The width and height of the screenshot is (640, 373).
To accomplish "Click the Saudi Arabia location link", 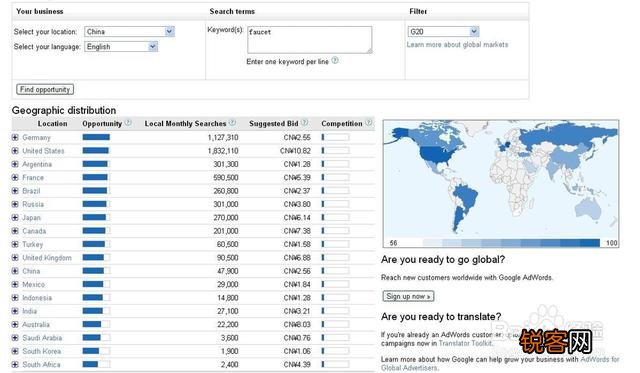I will click(x=42, y=338).
